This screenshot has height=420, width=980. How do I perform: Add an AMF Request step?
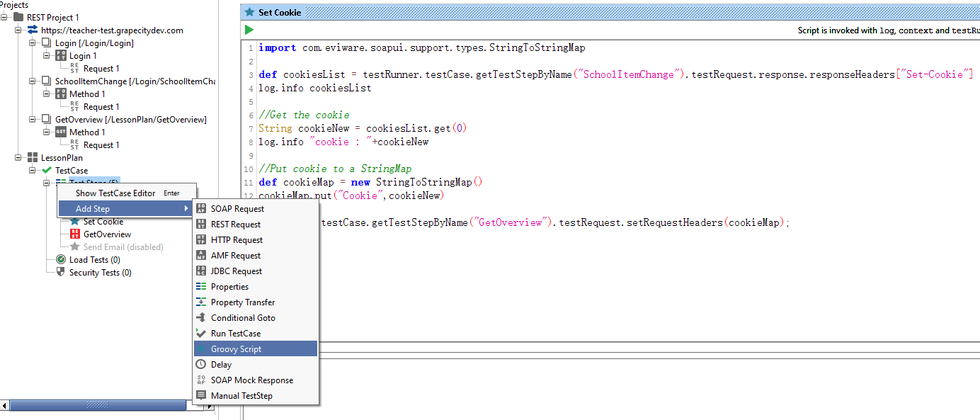point(256,256)
